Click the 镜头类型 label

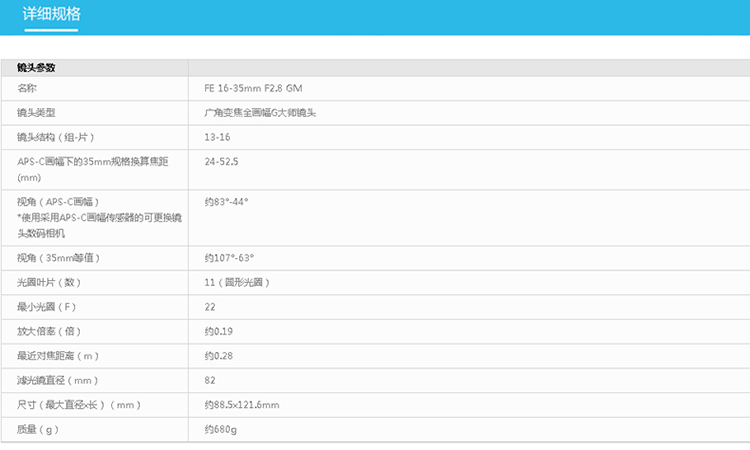pyautogui.click(x=36, y=113)
